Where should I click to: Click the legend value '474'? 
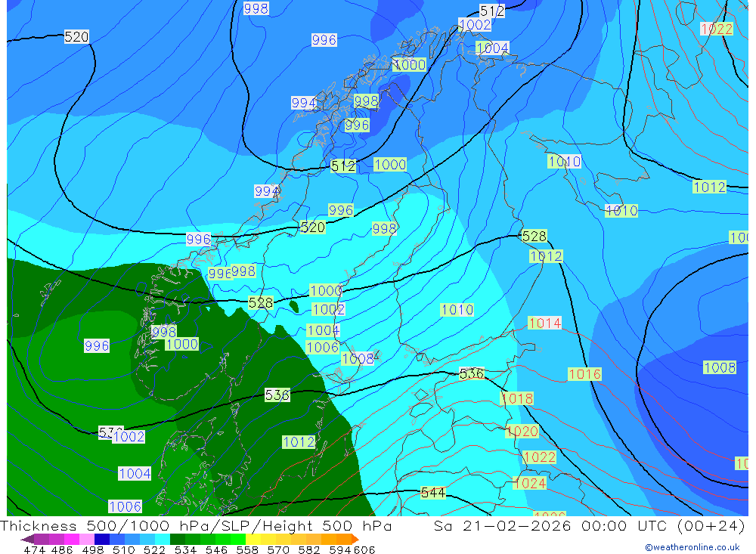[34, 549]
